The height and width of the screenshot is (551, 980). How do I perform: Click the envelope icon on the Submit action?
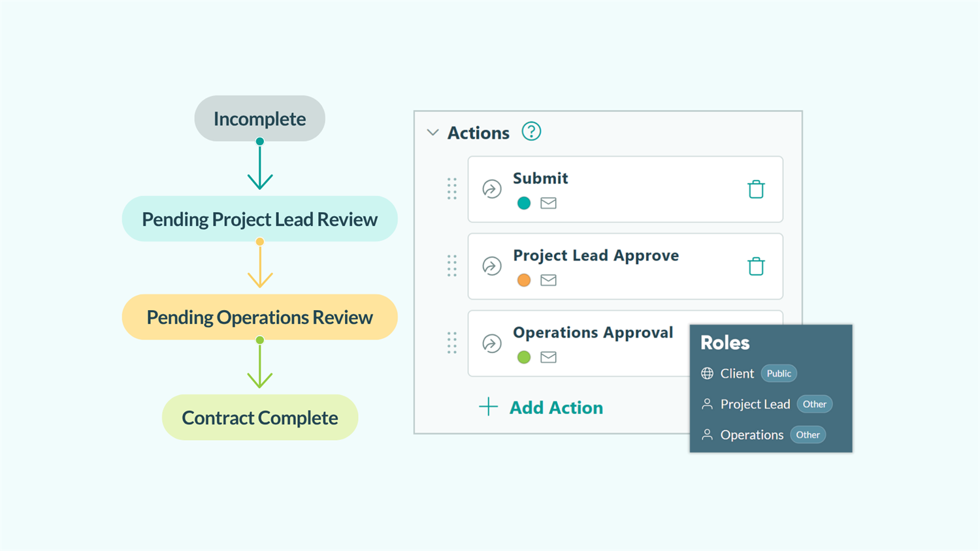(x=548, y=202)
